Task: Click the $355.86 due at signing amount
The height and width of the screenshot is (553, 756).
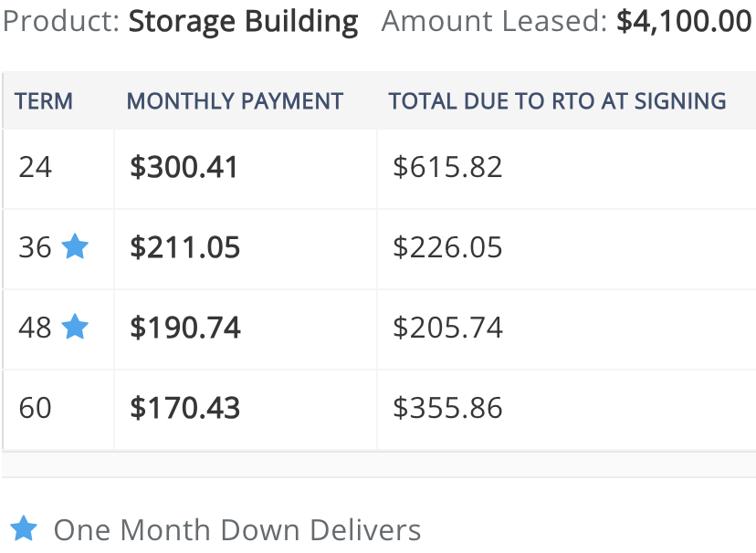Action: 447,408
